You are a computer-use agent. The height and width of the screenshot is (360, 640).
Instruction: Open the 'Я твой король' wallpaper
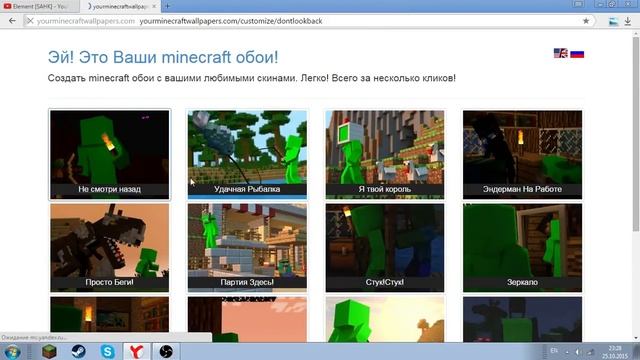coord(384,155)
